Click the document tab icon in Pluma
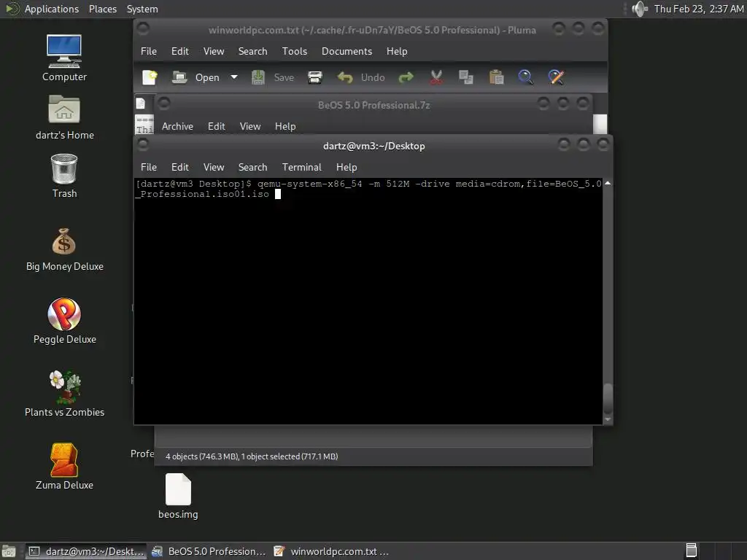Viewport: 747px width, 560px height. click(x=141, y=104)
